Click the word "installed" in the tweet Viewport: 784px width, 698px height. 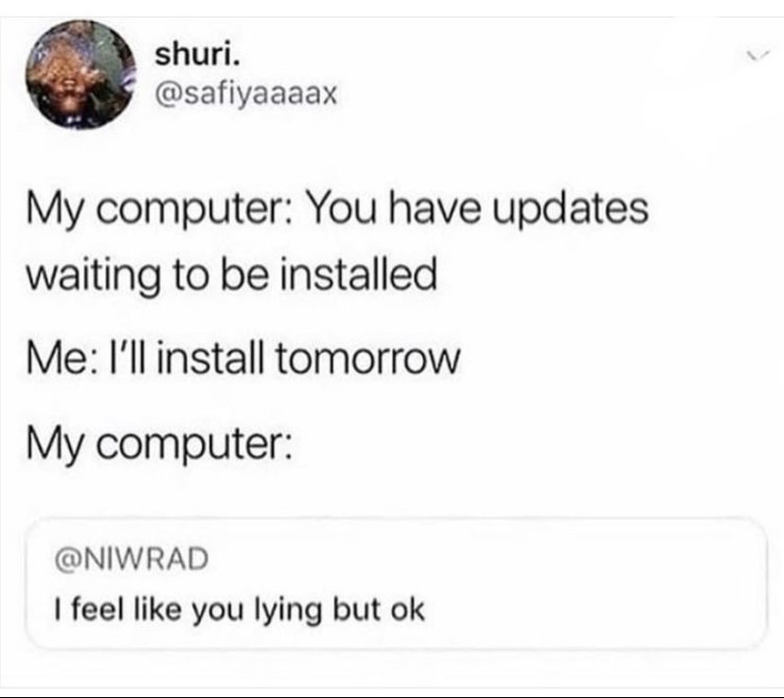point(358,273)
